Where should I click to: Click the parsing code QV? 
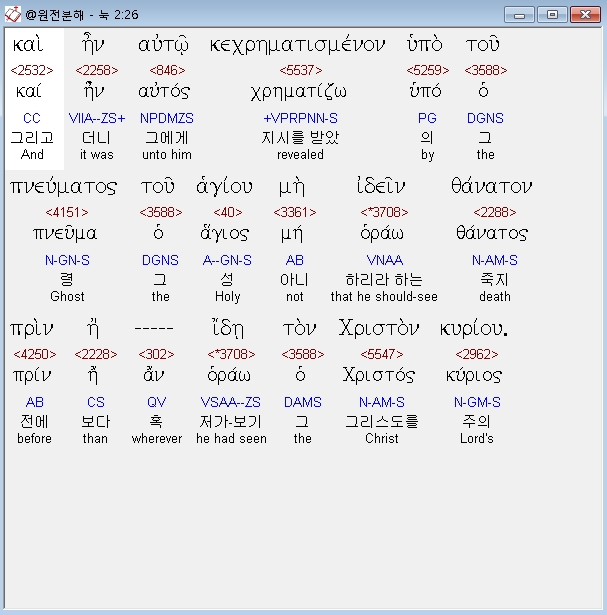156,402
